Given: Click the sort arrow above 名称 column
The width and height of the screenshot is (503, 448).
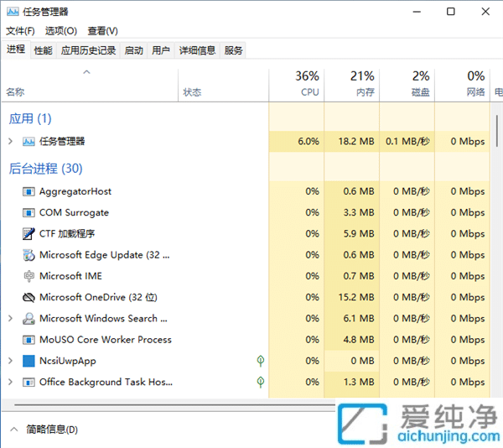Looking at the screenshot, I should (86, 72).
